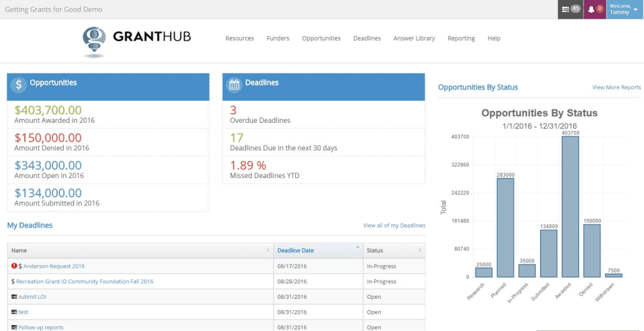Click the calendar icon in Deadlines header
Image resolution: width=644 pixels, height=331 pixels.
(x=234, y=84)
